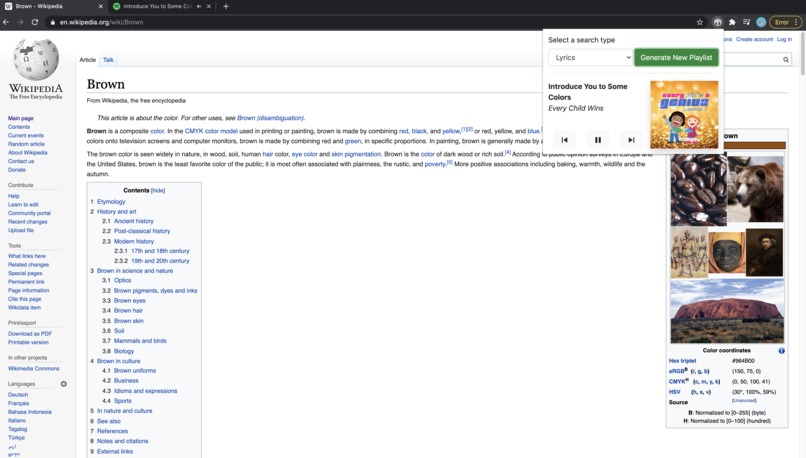Click the Wikipedia search magnifier icon
This screenshot has width=806, height=458.
pyautogui.click(x=785, y=60)
